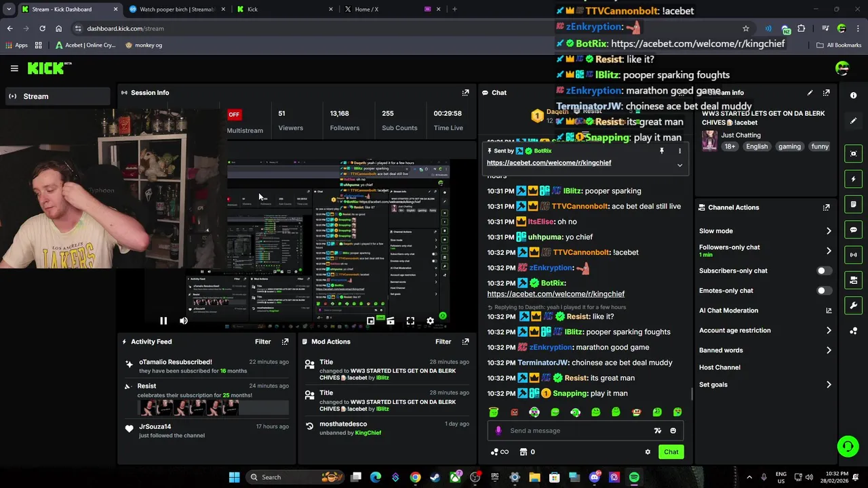The width and height of the screenshot is (868, 488).
Task: Toggle the Multistream OFF switch
Action: 234,115
